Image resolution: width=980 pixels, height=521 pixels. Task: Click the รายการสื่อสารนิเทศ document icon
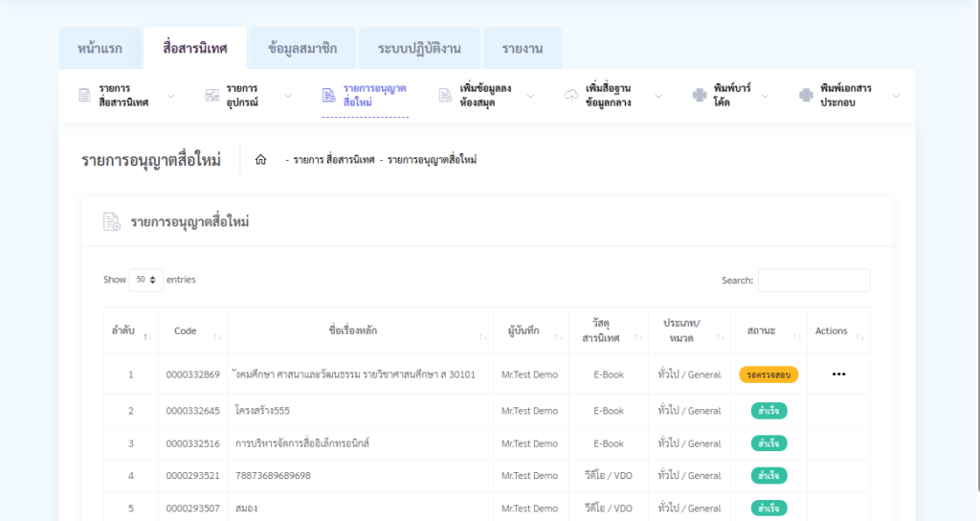pos(84,96)
